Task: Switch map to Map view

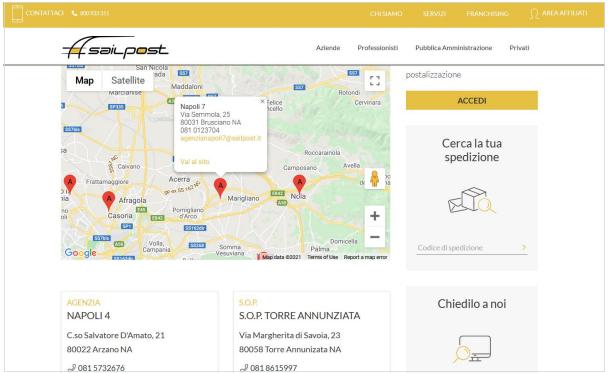Action: pyautogui.click(x=84, y=80)
